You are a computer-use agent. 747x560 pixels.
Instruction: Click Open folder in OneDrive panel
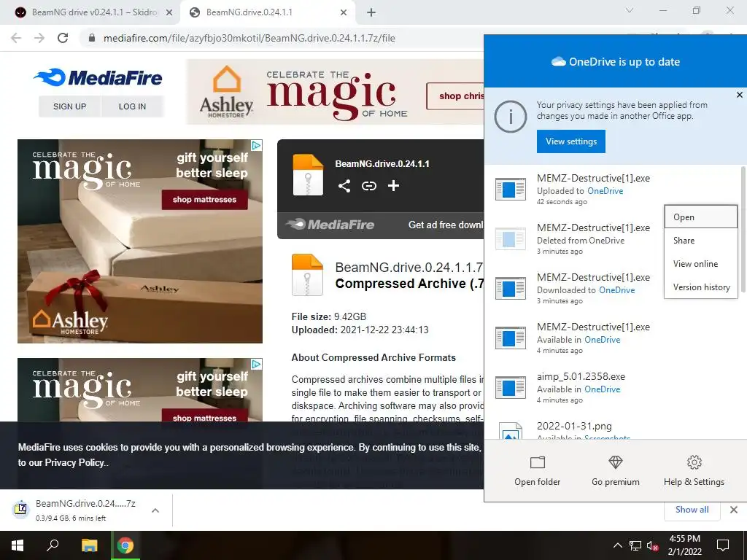coord(538,470)
